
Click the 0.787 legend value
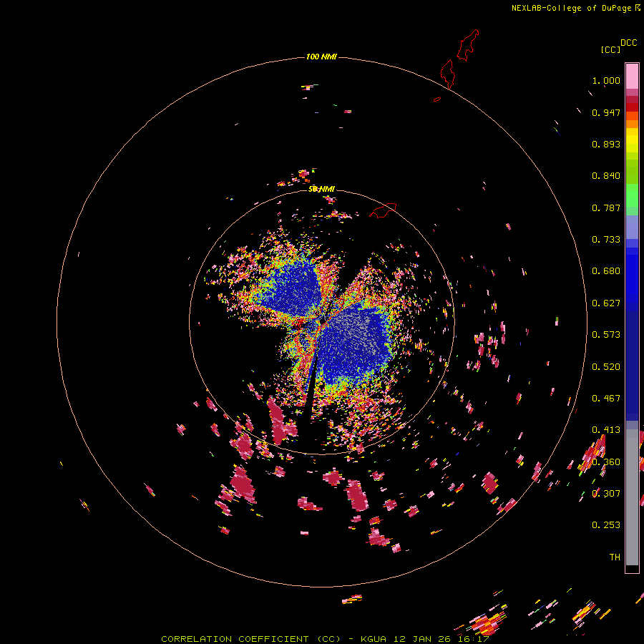click(606, 208)
